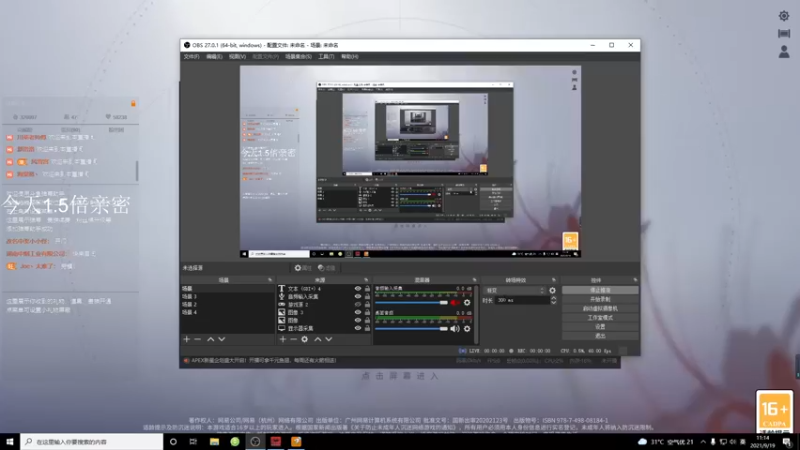
Task: Mute 桌面音频 via its speaker icon
Action: click(455, 329)
